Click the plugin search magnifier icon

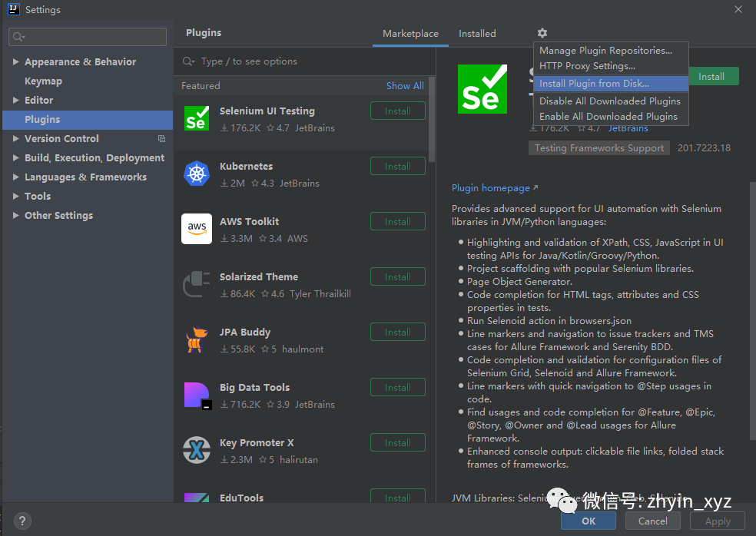pyautogui.click(x=188, y=61)
